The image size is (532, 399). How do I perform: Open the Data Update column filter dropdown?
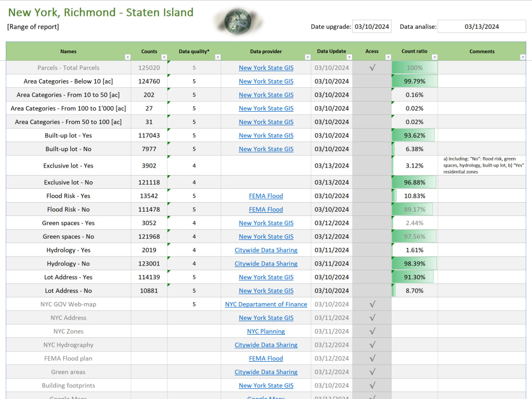(x=349, y=57)
